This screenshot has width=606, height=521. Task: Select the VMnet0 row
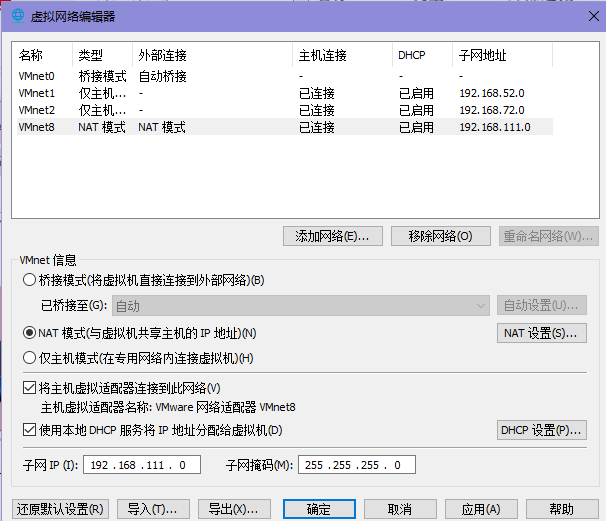[x=285, y=76]
